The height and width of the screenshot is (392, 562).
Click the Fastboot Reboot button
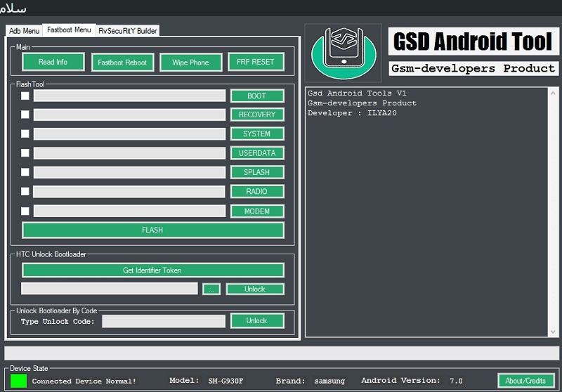122,63
